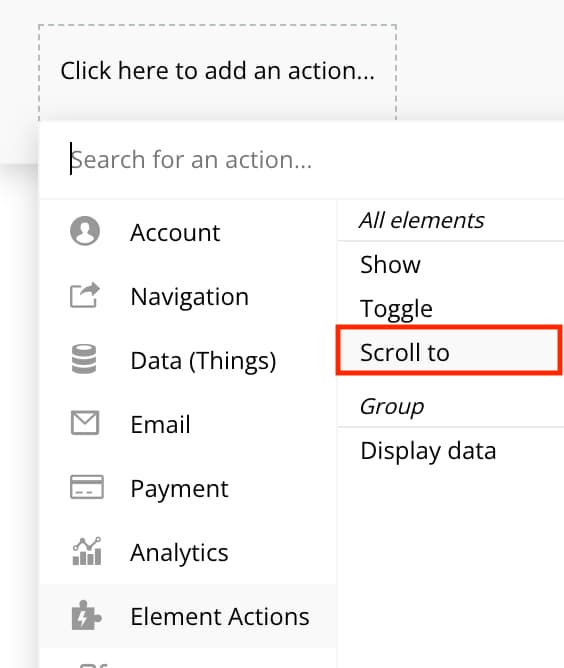Select the Analytics chart icon
The height and width of the screenshot is (668, 564).
click(x=87, y=551)
